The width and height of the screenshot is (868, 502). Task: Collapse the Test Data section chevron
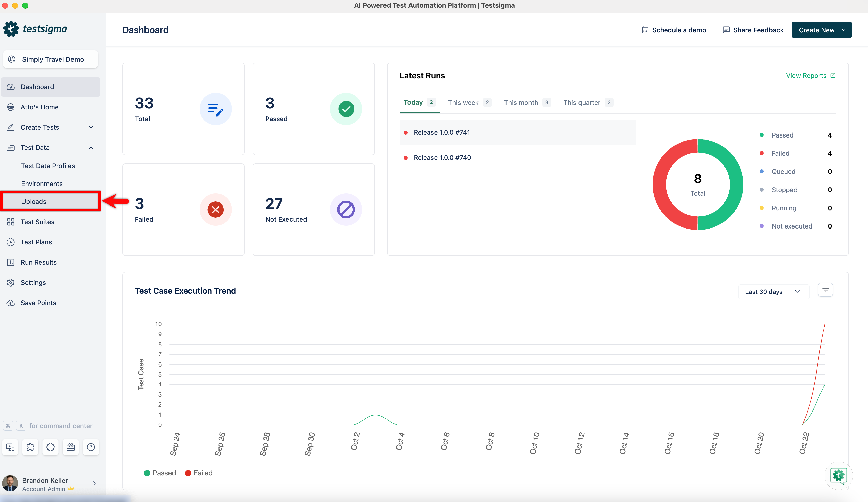pos(91,147)
